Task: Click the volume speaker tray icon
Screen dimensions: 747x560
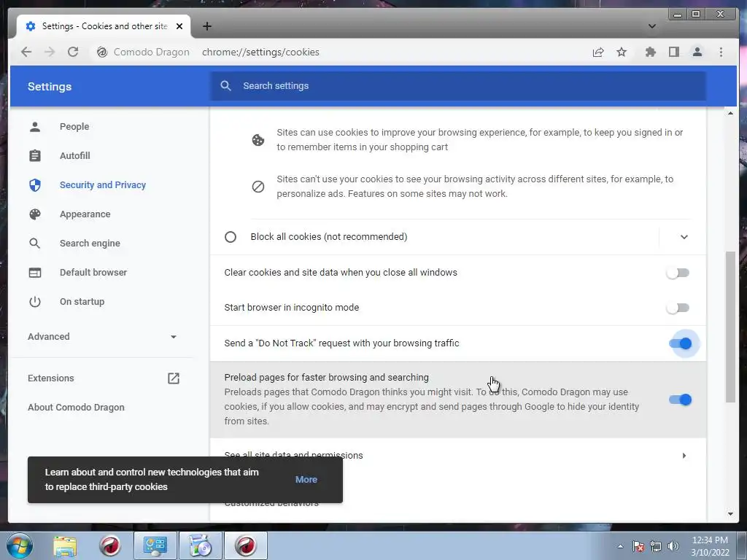Action: (673, 546)
